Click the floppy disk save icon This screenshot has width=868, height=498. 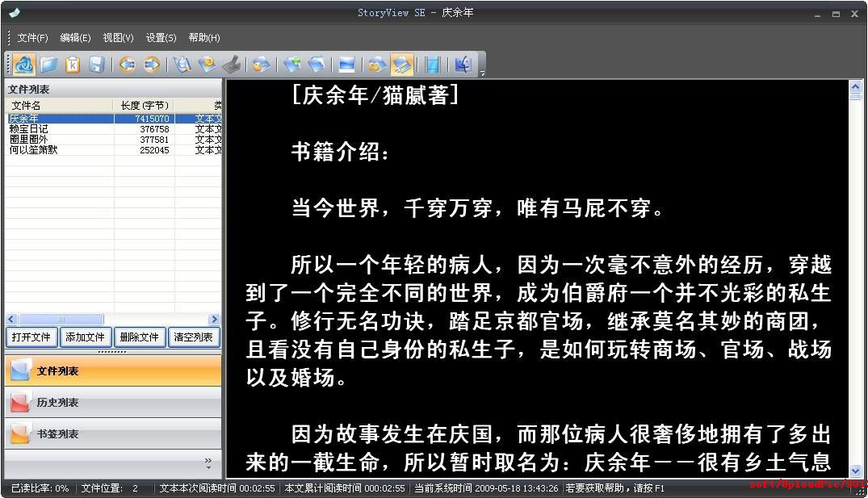click(x=96, y=65)
